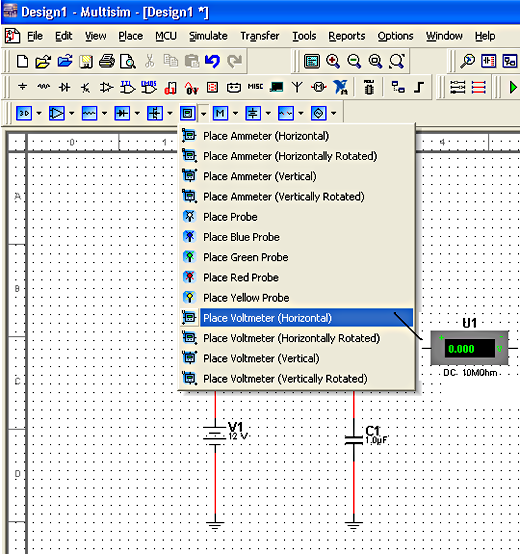Choose Place Green Probe
The height and width of the screenshot is (554, 520).
(297, 257)
